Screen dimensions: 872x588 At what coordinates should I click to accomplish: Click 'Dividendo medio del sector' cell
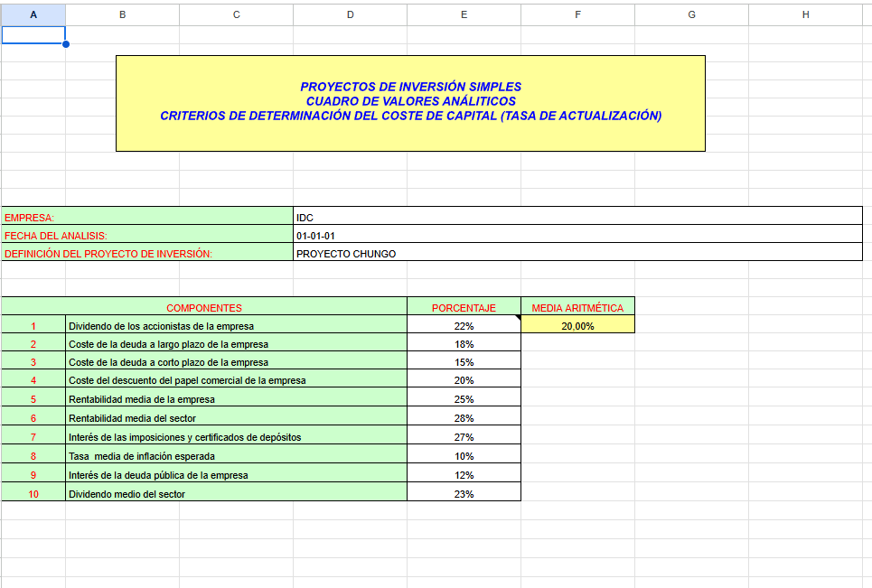(236, 494)
